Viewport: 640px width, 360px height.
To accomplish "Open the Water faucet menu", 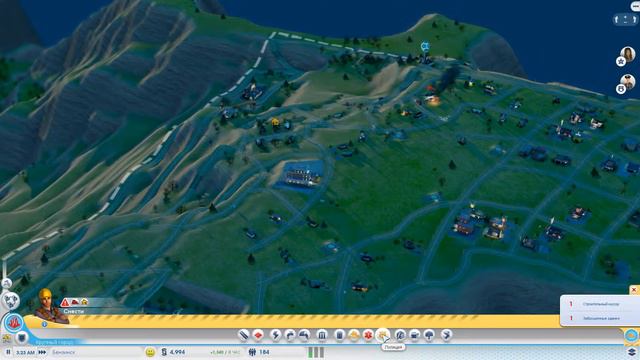I will pyautogui.click(x=290, y=336).
